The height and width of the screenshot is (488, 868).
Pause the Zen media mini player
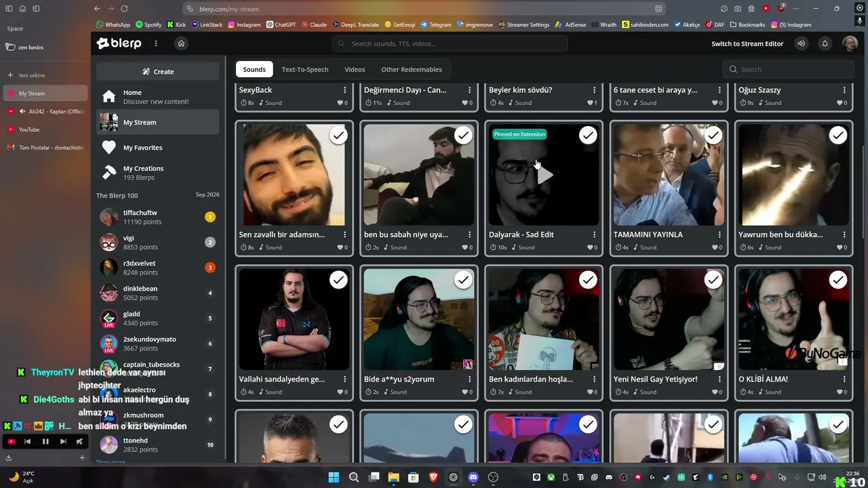tap(45, 441)
